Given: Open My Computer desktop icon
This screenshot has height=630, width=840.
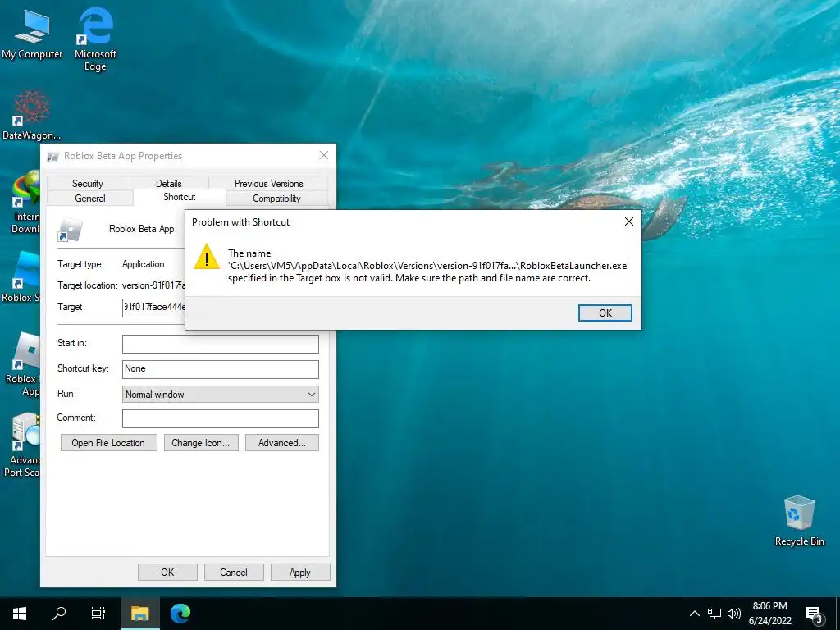Looking at the screenshot, I should coord(32,34).
